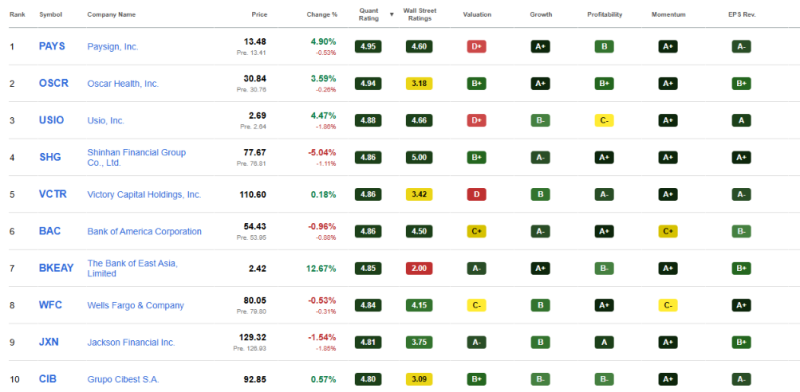Screen dimensions: 800x392
Task: Click BAC yellow C+ valuation grade
Action: (x=477, y=231)
